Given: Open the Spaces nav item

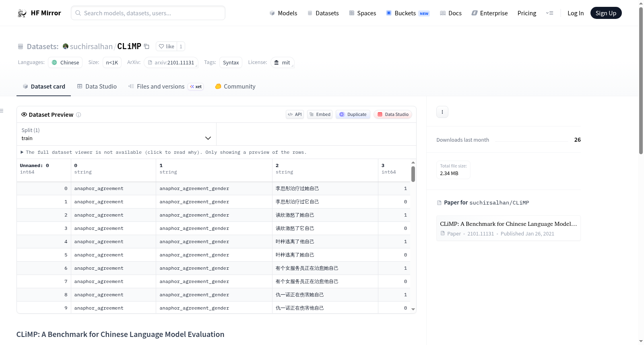Looking at the screenshot, I should 362,13.
